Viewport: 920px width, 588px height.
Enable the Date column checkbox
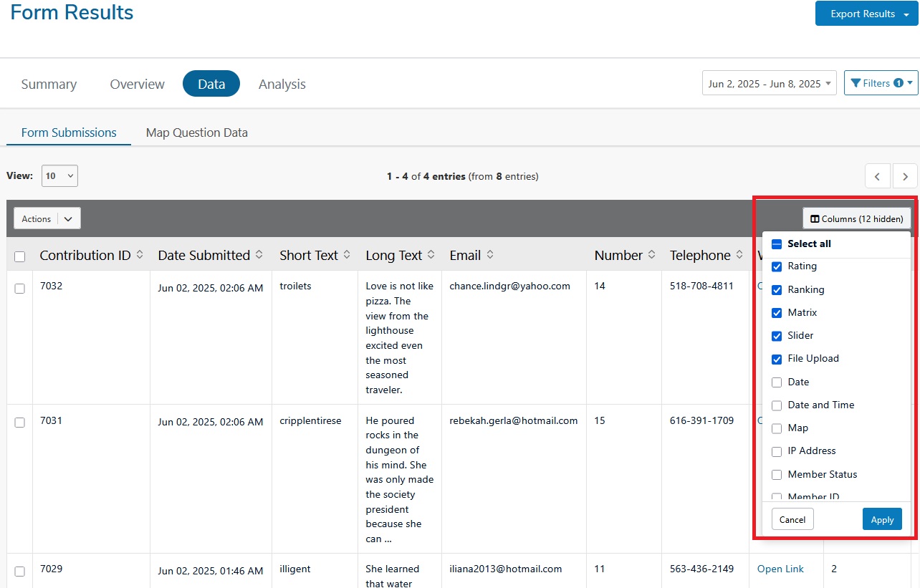tap(777, 382)
